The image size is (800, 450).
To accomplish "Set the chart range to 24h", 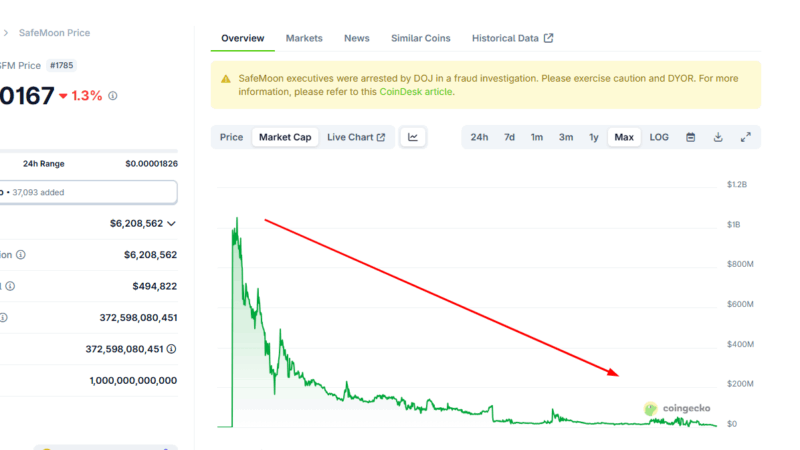I will 479,137.
